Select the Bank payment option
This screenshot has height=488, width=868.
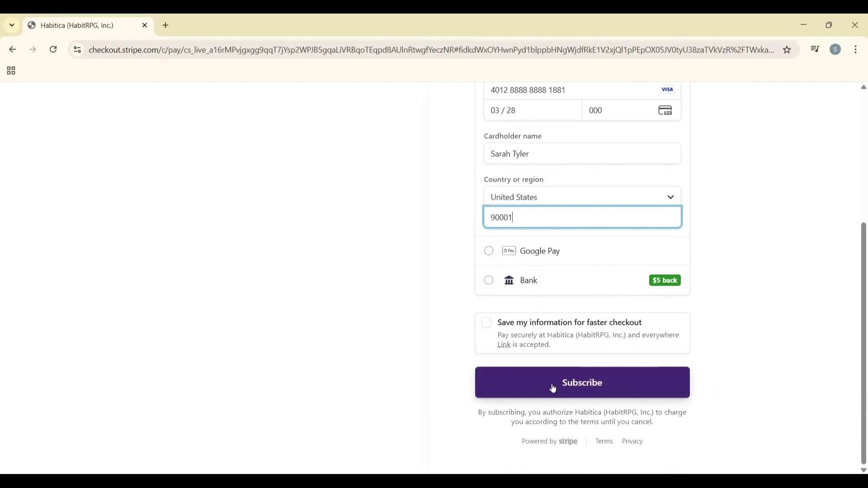[488, 280]
